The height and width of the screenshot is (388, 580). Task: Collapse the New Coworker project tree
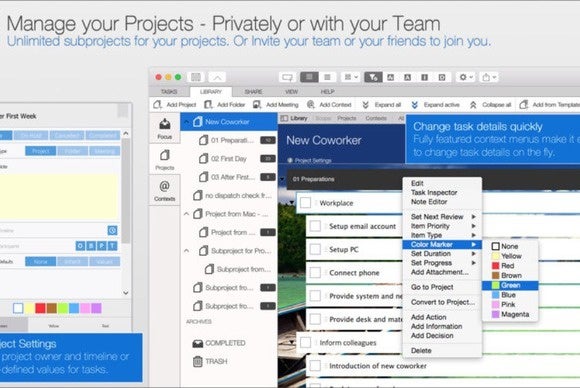pos(187,122)
